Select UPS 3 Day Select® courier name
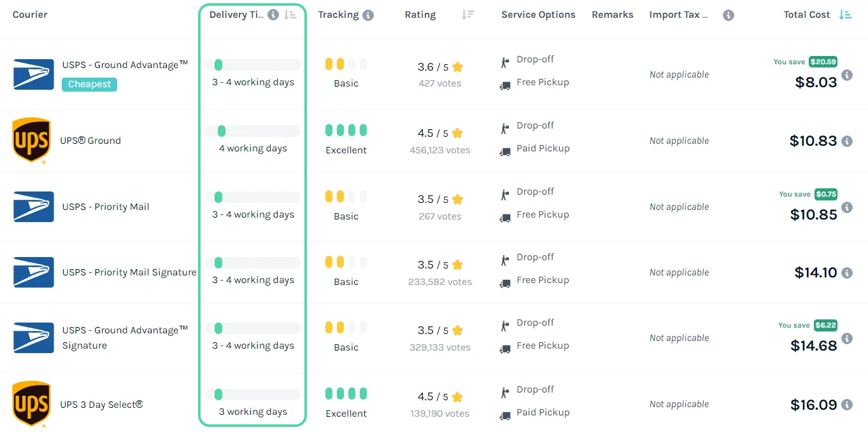 (101, 405)
